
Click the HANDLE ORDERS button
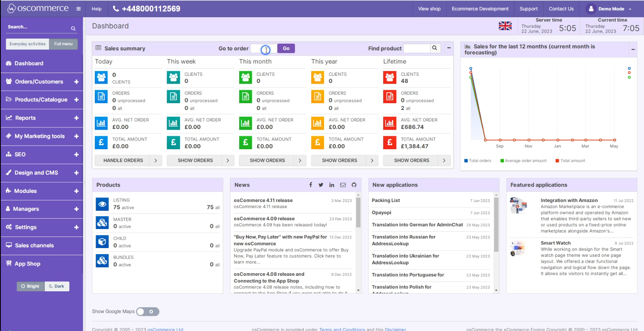pyautogui.click(x=128, y=160)
